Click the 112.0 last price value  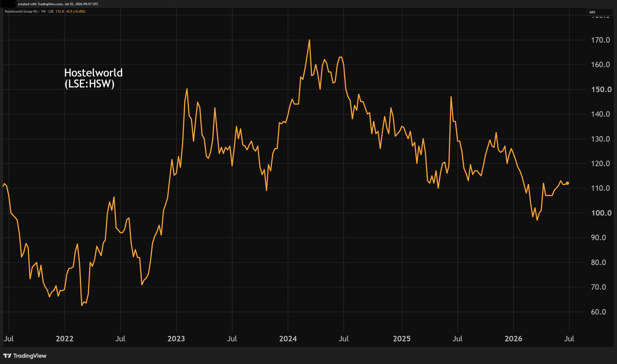[x=60, y=11]
